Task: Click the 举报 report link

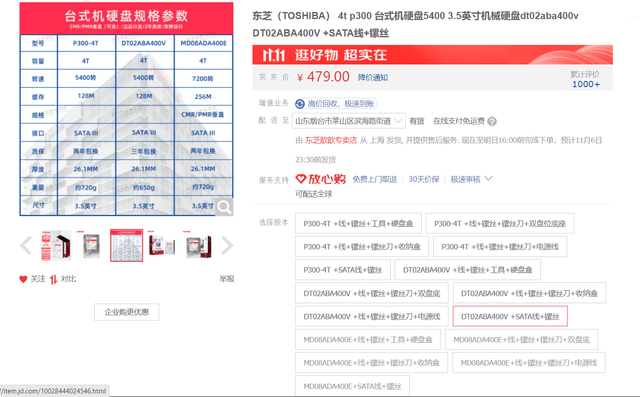Action: (x=227, y=279)
